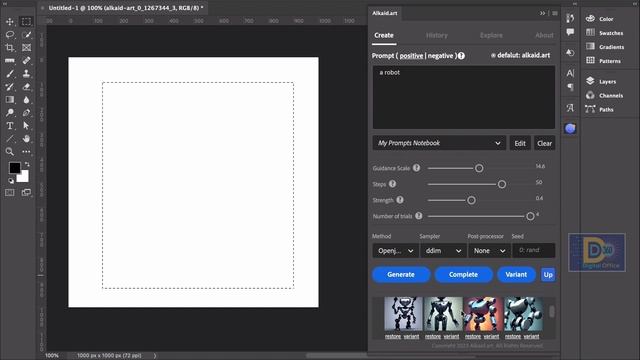Image resolution: width=640 pixels, height=360 pixels.
Task: Click the Guidance Scale slider handle
Action: click(479, 168)
